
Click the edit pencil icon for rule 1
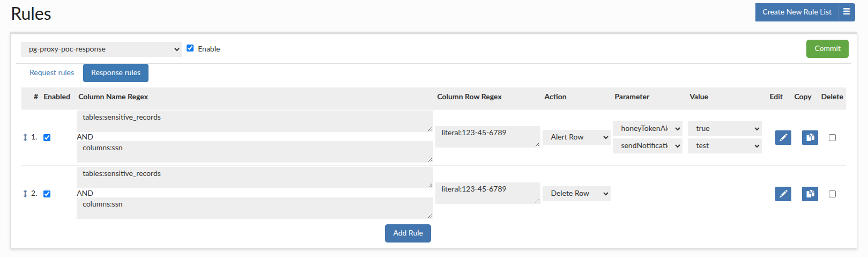[x=783, y=137]
